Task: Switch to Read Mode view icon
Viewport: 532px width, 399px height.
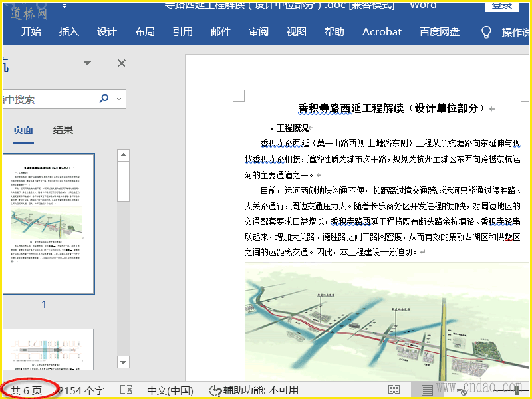Action: pyautogui.click(x=394, y=390)
